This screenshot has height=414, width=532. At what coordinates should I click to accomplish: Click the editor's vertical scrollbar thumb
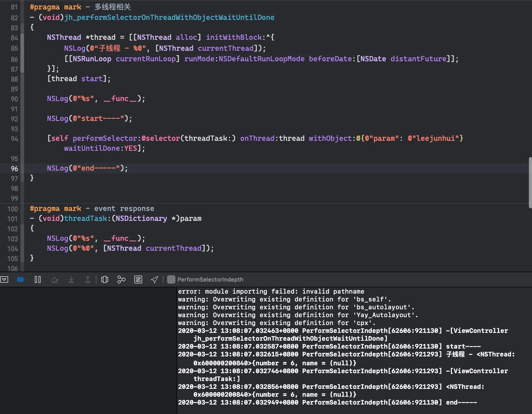tap(530, 182)
